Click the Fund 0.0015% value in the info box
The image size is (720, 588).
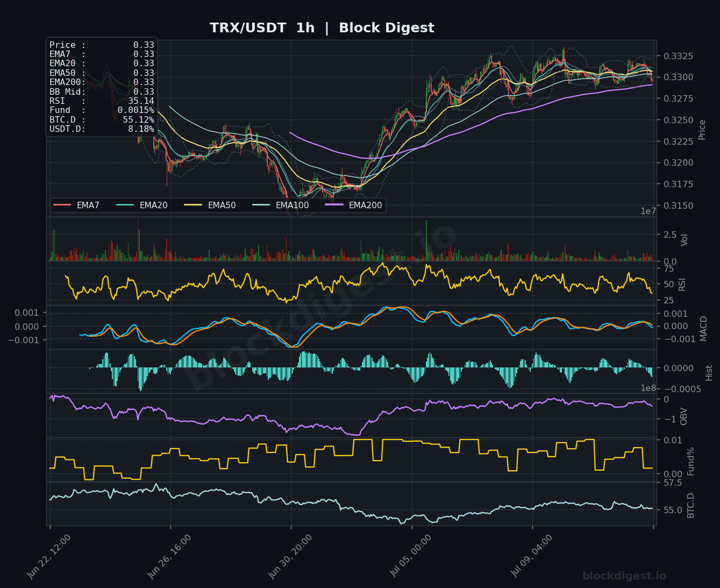[136, 110]
